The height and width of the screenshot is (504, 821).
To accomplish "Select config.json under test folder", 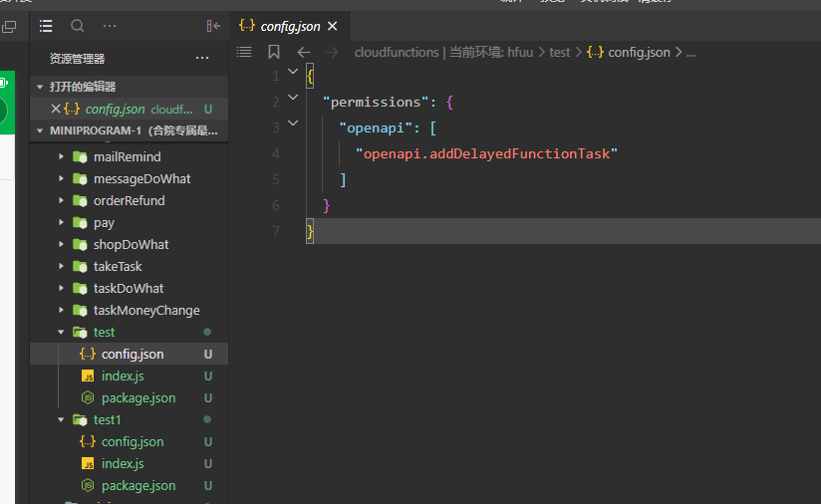I will [130, 354].
